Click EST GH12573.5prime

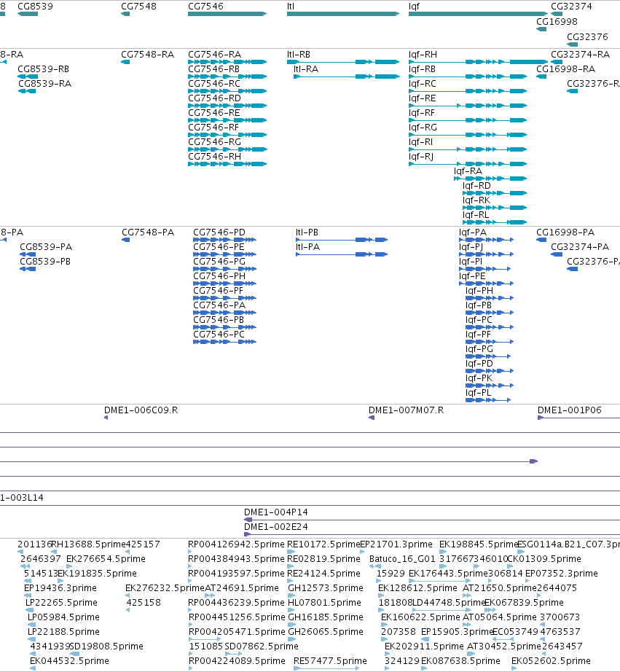tap(326, 588)
